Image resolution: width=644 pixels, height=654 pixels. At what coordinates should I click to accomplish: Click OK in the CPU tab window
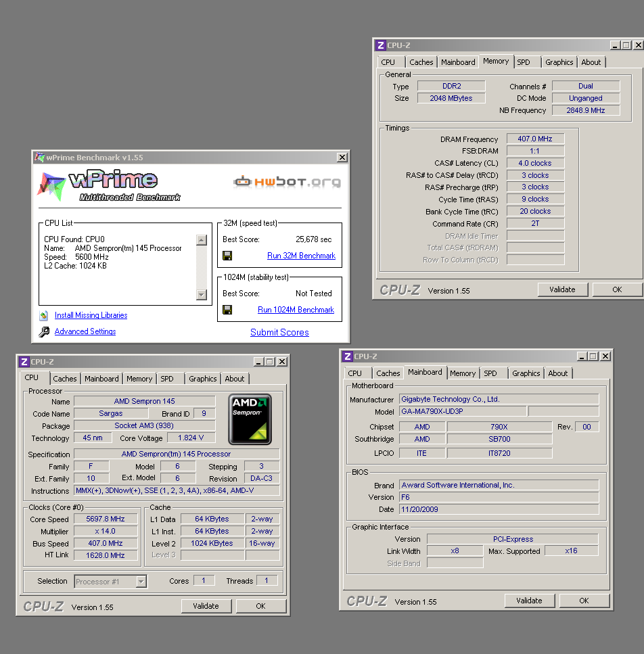[x=260, y=606]
